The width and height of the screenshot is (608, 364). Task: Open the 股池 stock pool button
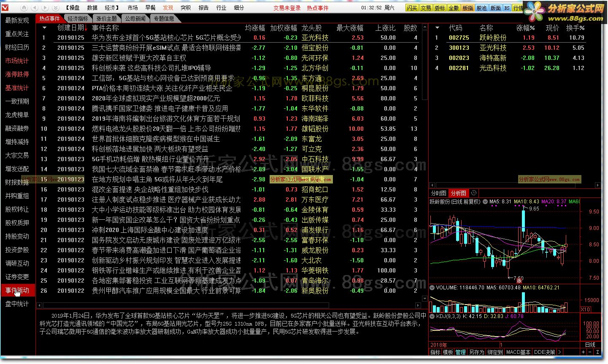(481, 8)
